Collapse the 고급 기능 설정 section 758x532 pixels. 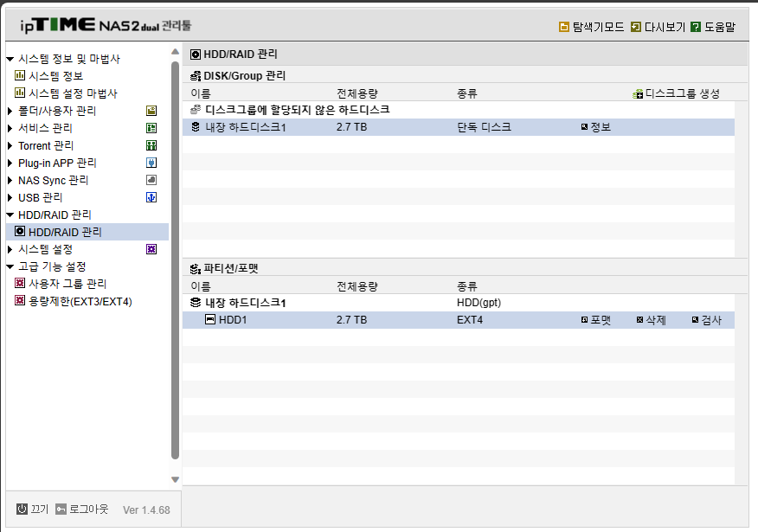(x=10, y=266)
